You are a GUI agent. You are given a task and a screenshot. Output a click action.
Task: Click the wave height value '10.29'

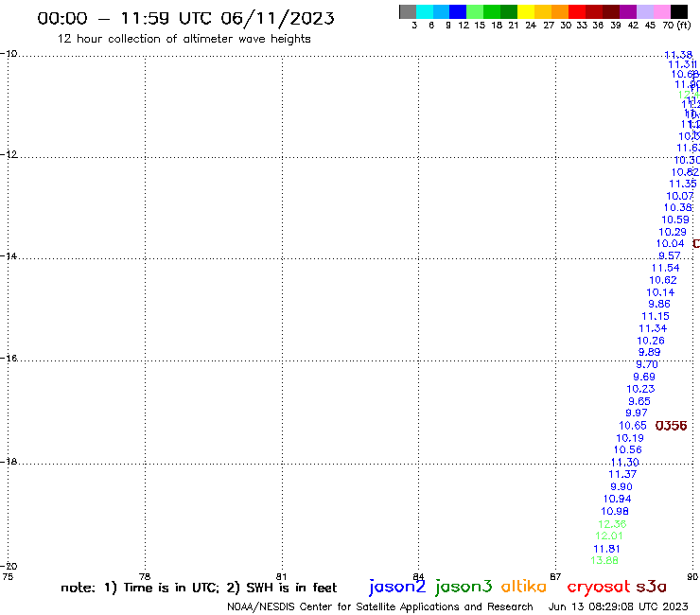point(673,232)
